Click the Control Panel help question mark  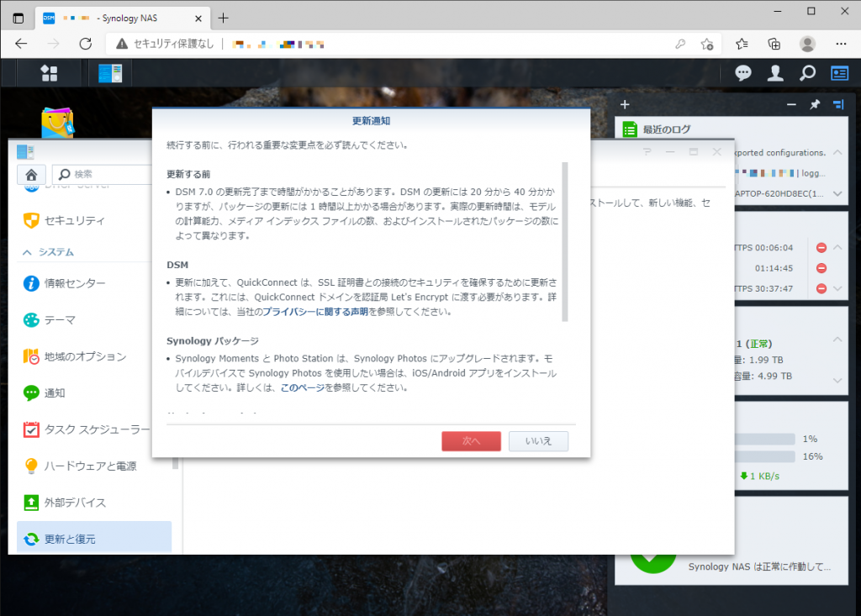(647, 151)
